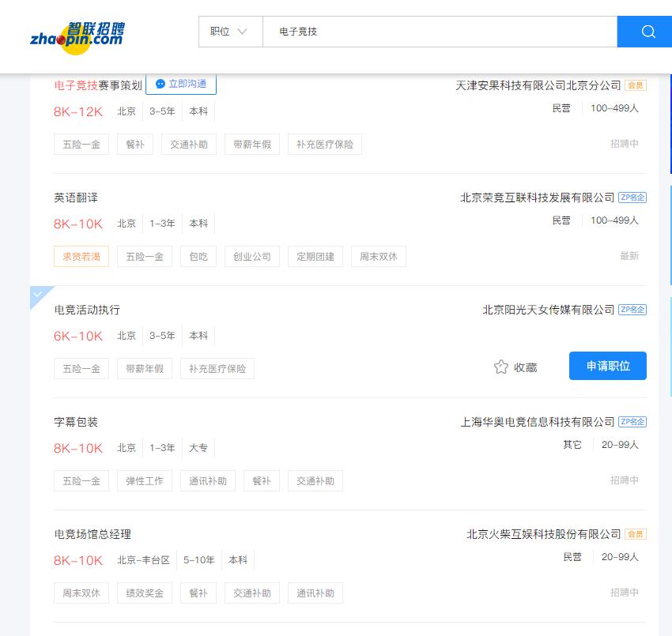Screen dimensions: 672x636
Task: Click the search box containing 电子竞技
Action: (x=439, y=32)
